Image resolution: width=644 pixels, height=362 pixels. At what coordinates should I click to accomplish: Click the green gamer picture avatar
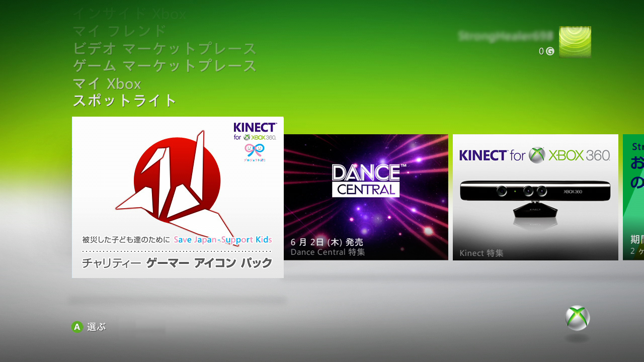575,42
